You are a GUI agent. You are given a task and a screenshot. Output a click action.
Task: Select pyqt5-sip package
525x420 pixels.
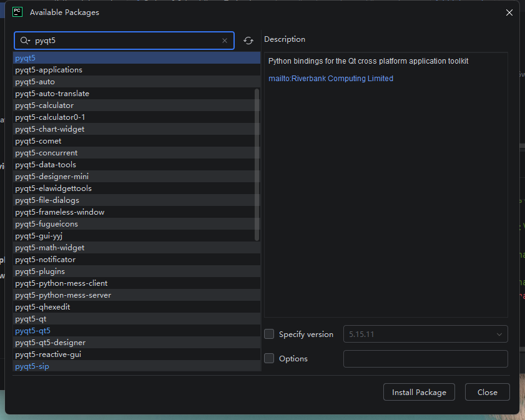[137, 366]
